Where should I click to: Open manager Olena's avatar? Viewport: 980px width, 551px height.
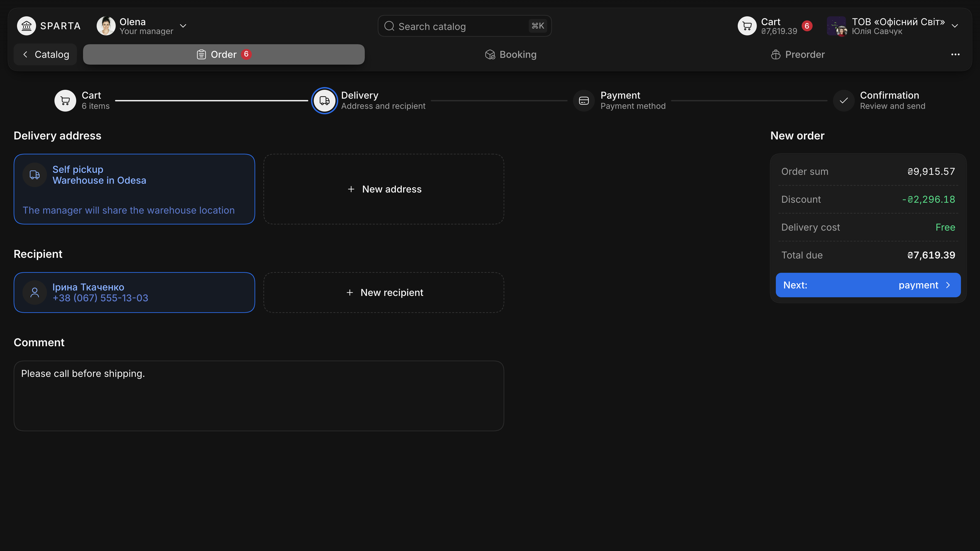pos(106,26)
